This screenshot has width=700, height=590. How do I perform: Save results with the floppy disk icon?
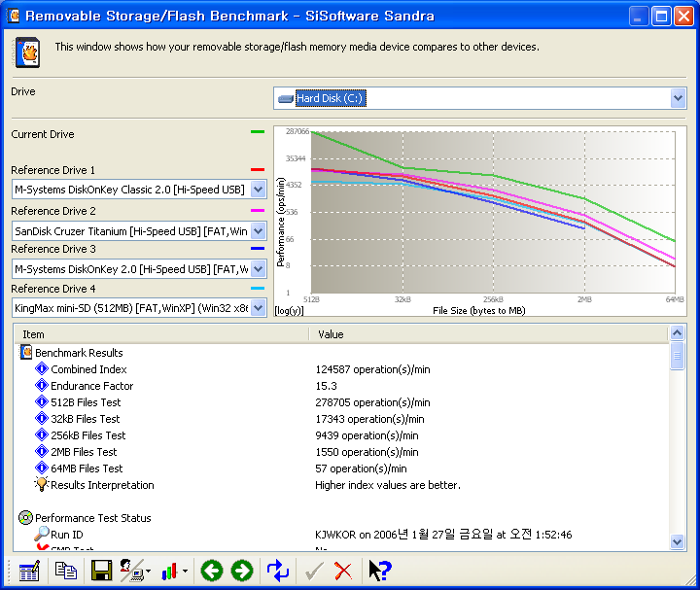pos(102,571)
